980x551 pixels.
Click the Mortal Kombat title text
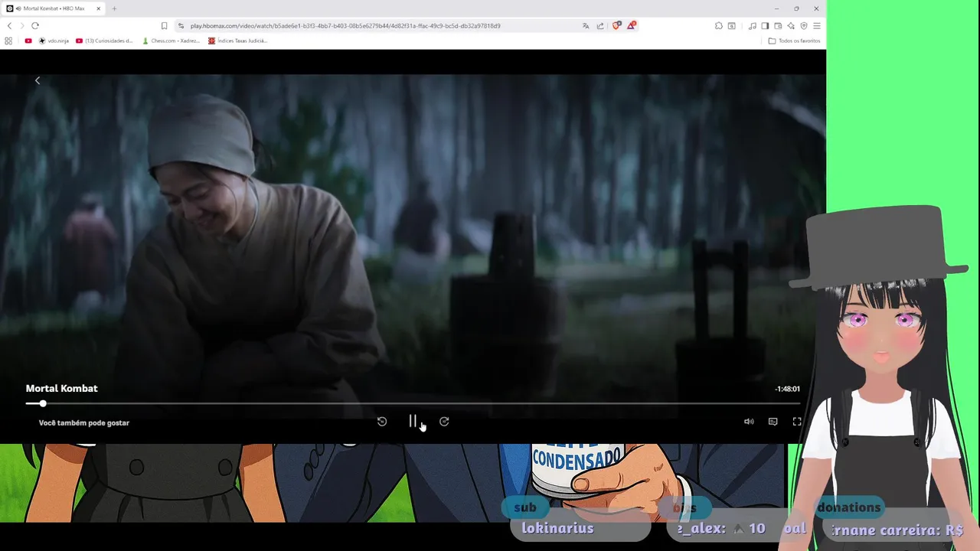point(61,388)
